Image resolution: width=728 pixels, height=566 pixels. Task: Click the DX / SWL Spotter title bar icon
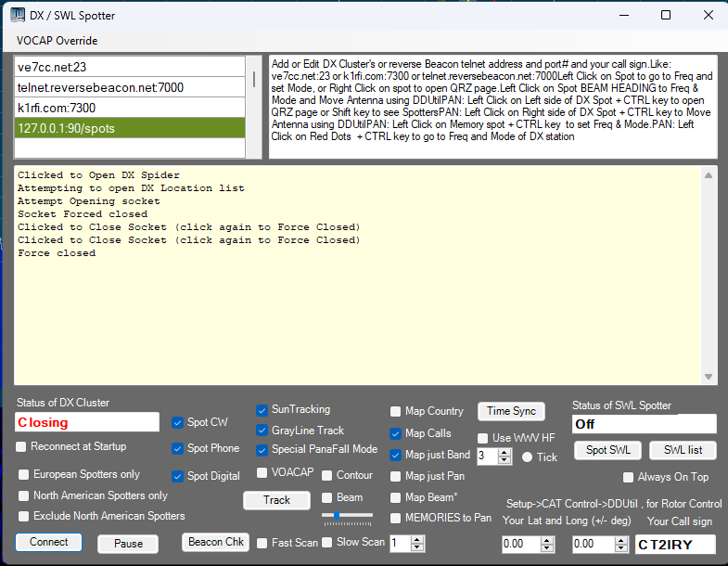coord(18,15)
